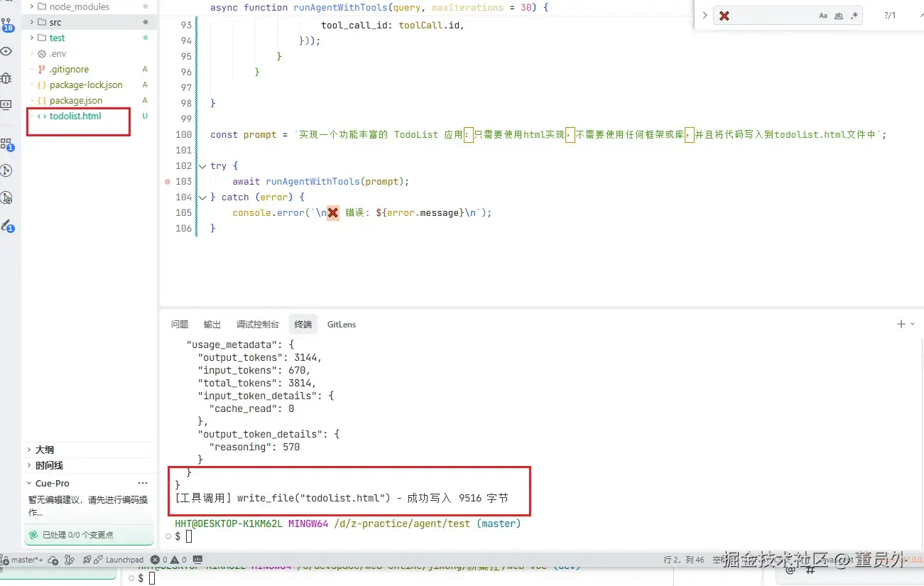Click the braces icon of package-lock.json
Image resolution: width=924 pixels, height=586 pixels.
coord(42,85)
